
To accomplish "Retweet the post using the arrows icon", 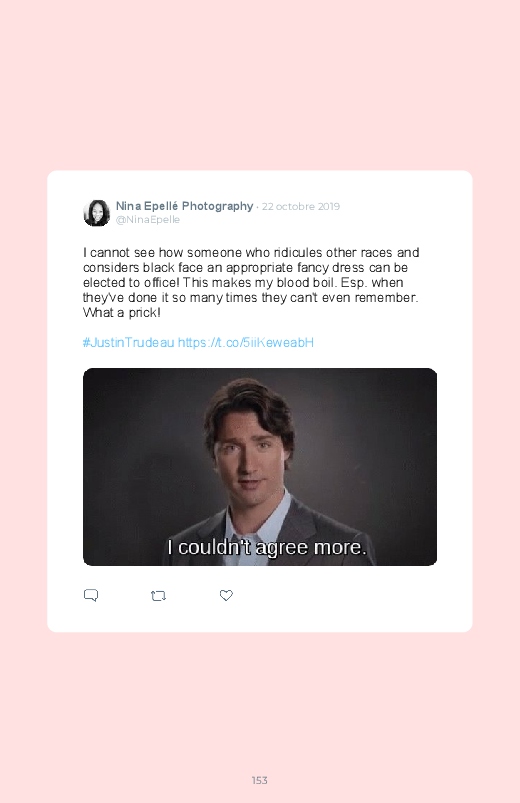I will click(158, 596).
